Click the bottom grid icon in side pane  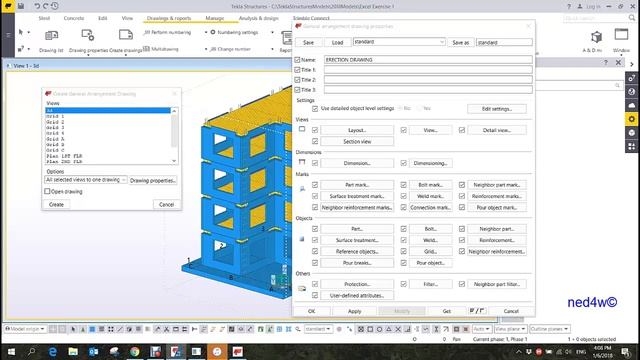631,146
